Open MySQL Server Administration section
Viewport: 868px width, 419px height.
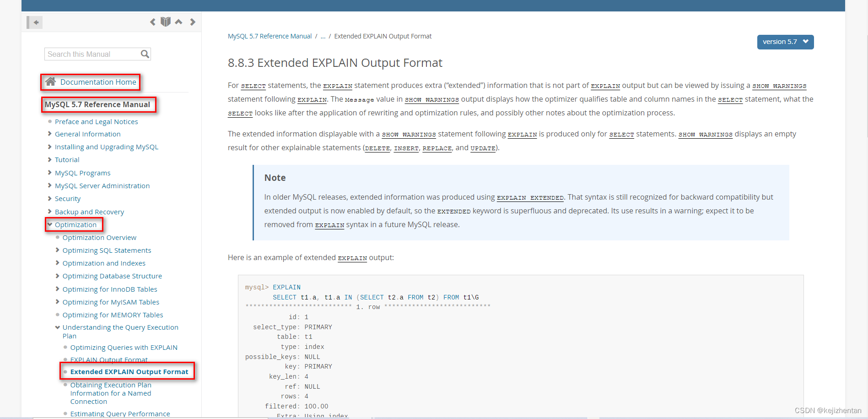102,185
